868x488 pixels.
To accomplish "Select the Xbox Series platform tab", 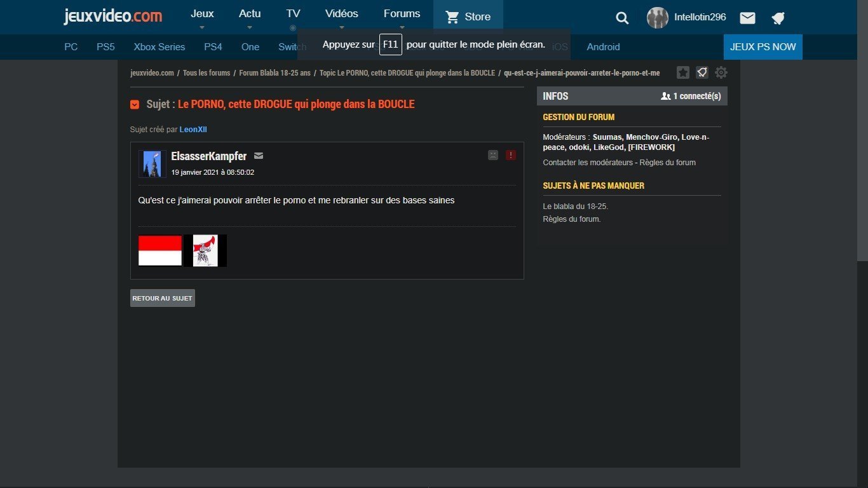I will pos(159,47).
